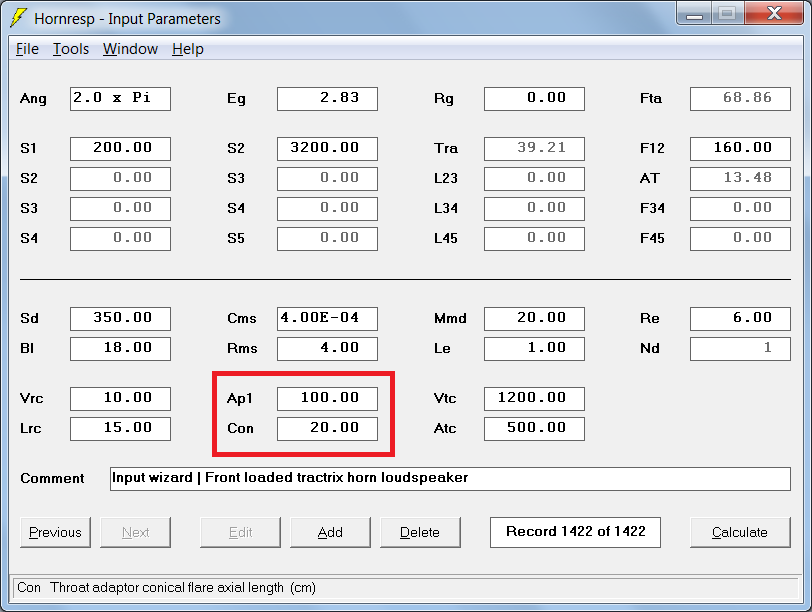This screenshot has height=612, width=812.
Task: Select the Re field with 6.00
Action: 741,318
